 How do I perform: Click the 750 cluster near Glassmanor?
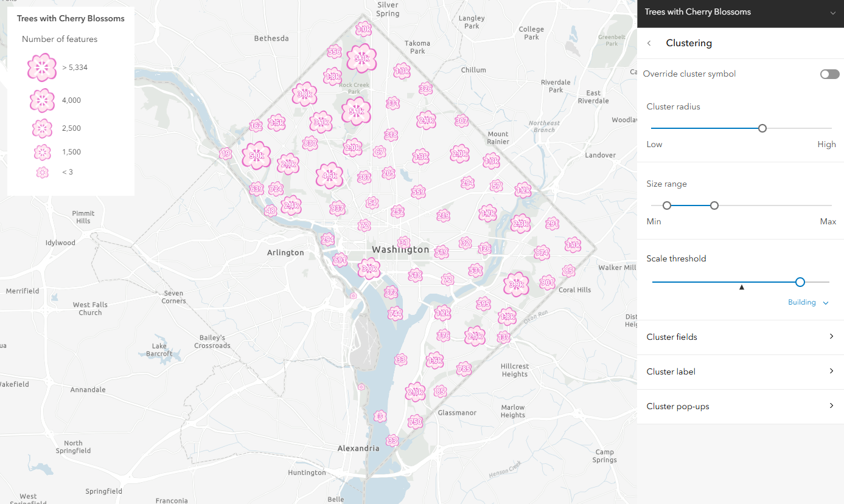click(416, 422)
